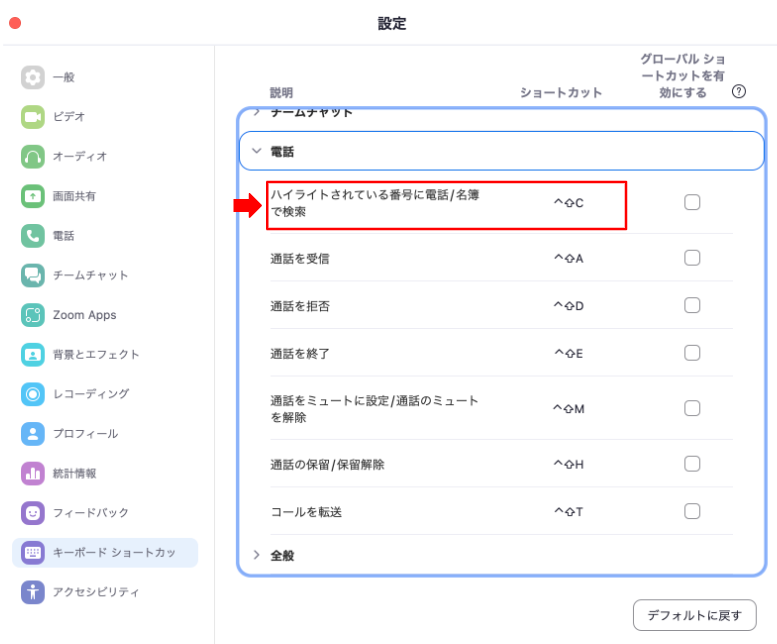
Task: Edit the ^⇧D shortcut for 通話を拒否
Action: (x=568, y=306)
